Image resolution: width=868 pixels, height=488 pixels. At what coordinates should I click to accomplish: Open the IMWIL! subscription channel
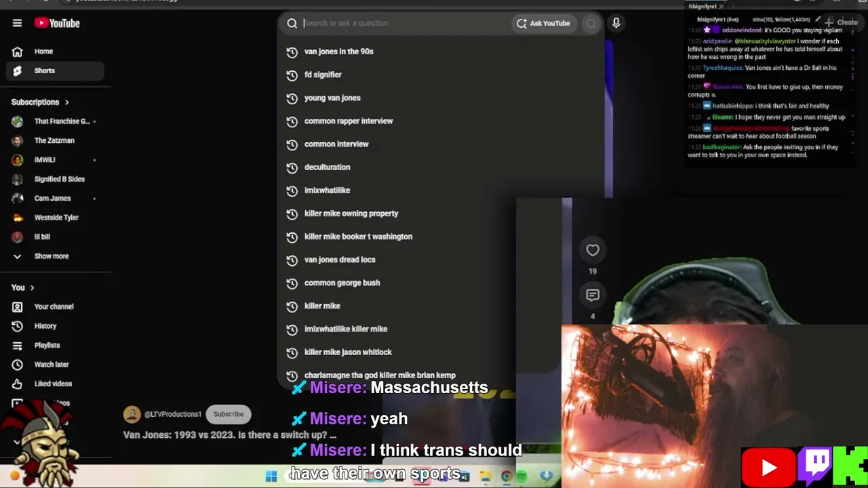(x=55, y=160)
